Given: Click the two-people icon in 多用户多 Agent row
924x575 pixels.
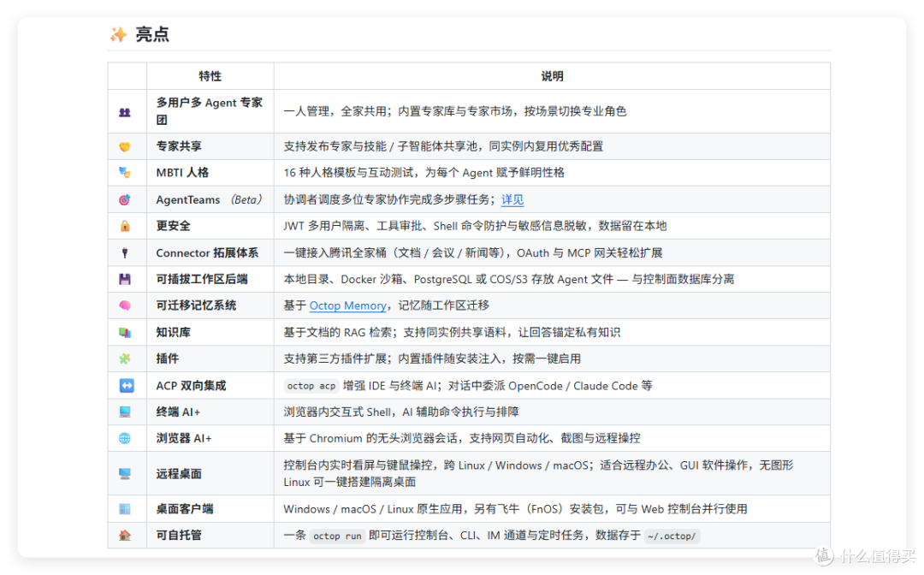Looking at the screenshot, I should [125, 112].
